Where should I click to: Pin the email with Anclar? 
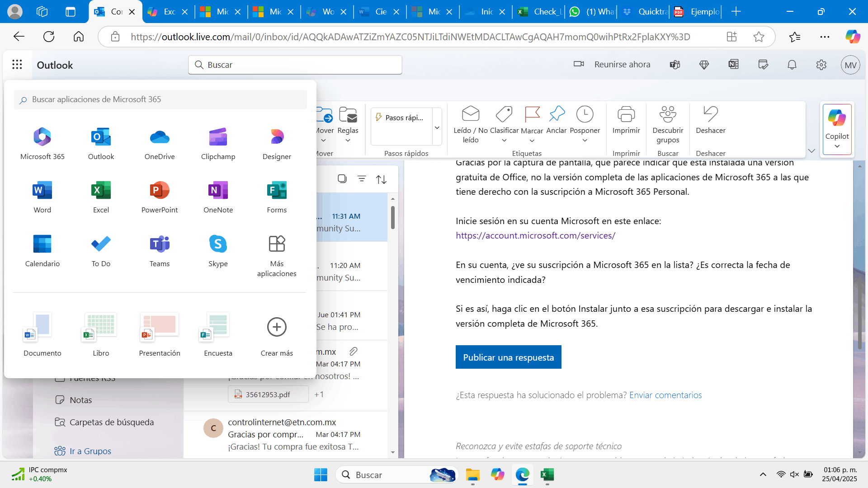tap(556, 120)
